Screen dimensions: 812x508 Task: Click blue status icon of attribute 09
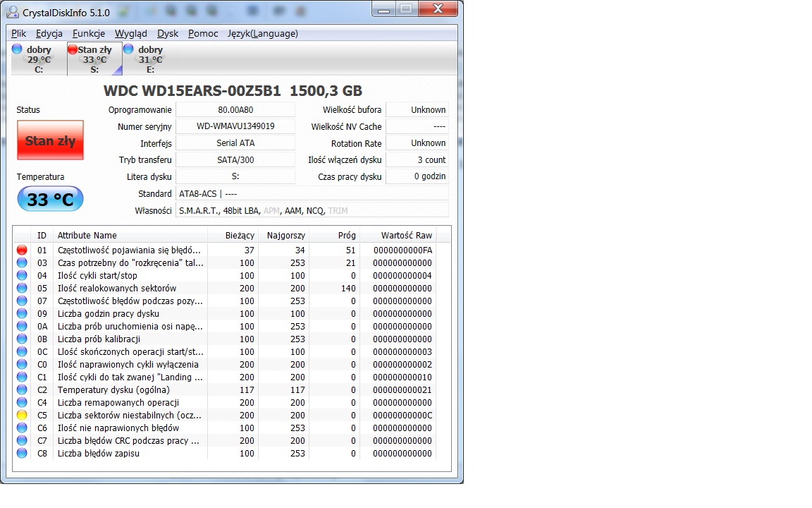pos(22,313)
